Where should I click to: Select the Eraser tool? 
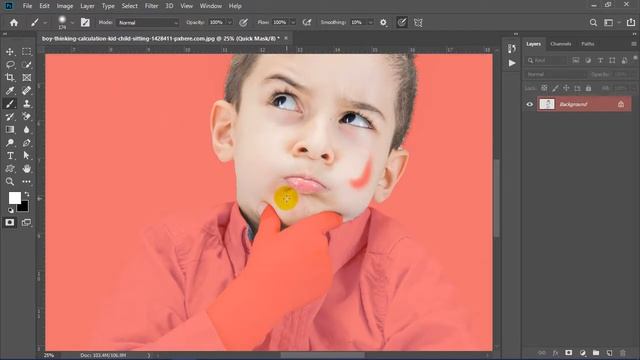[x=27, y=117]
